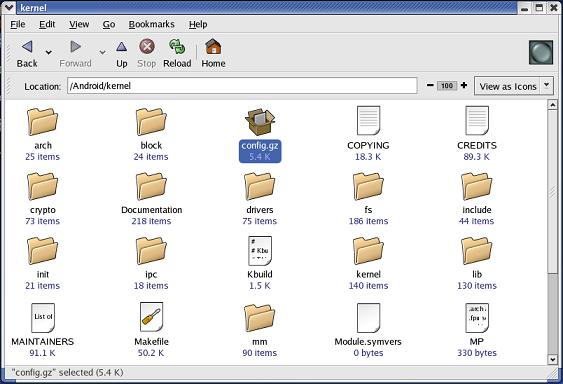Click the Up arrow toolbar icon

(121, 54)
